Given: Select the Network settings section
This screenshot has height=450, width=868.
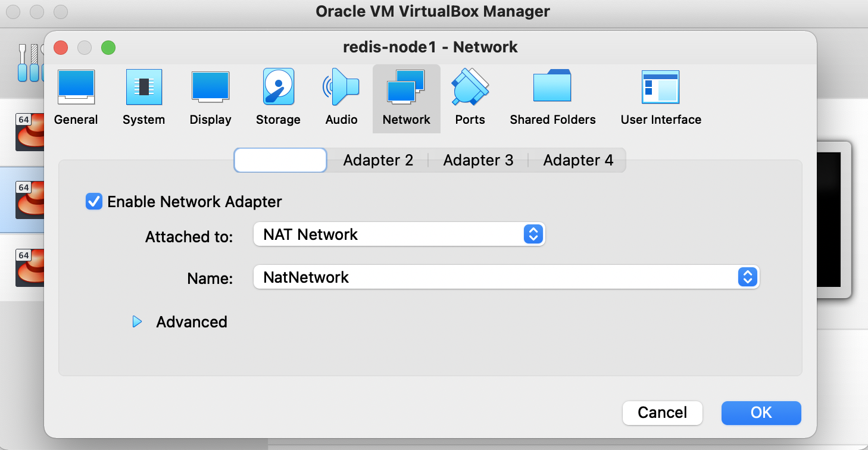Looking at the screenshot, I should (x=407, y=99).
